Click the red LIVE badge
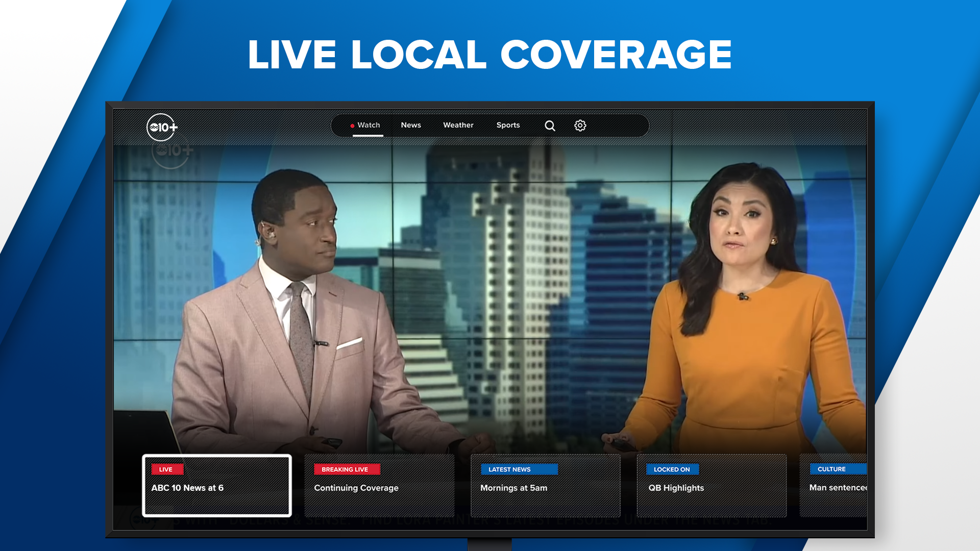This screenshot has width=980, height=551. point(166,469)
